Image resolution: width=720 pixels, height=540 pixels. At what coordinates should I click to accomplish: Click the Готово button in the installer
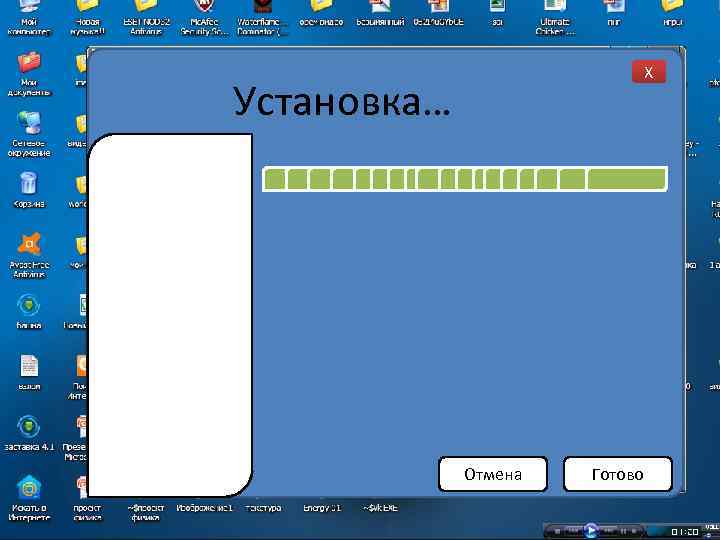pos(618,473)
